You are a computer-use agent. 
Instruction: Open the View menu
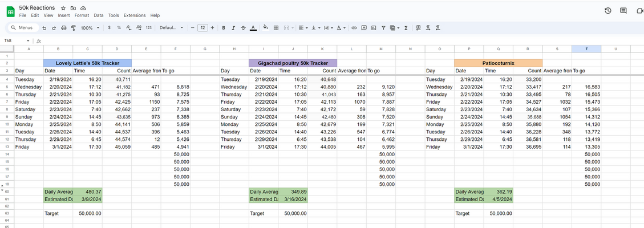point(48,15)
